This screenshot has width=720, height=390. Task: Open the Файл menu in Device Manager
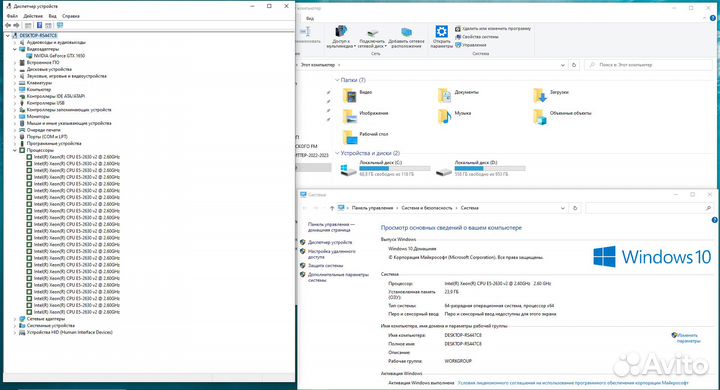[x=12, y=16]
